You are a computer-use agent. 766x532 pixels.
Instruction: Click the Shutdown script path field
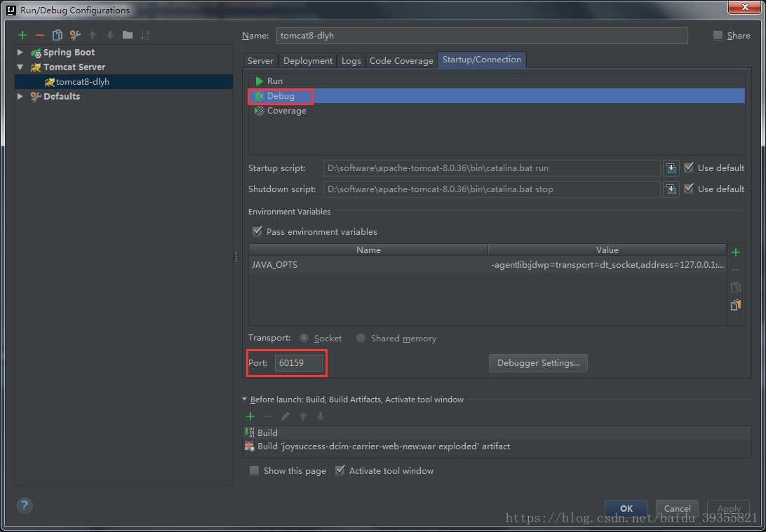(492, 189)
